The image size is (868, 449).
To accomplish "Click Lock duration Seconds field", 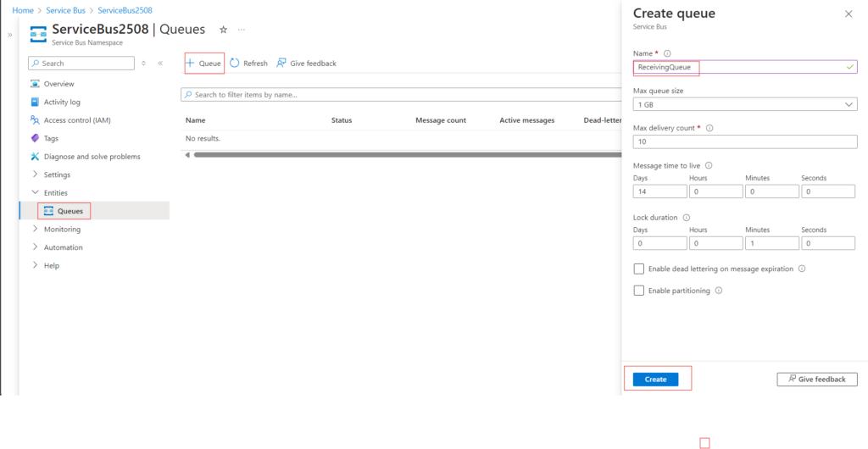I will [x=828, y=243].
